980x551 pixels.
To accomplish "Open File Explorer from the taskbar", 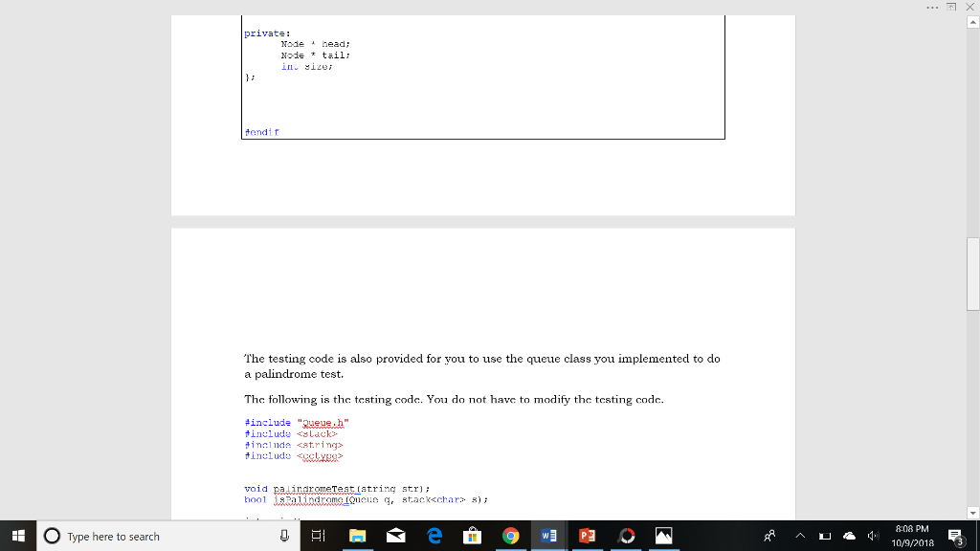I will (x=358, y=536).
